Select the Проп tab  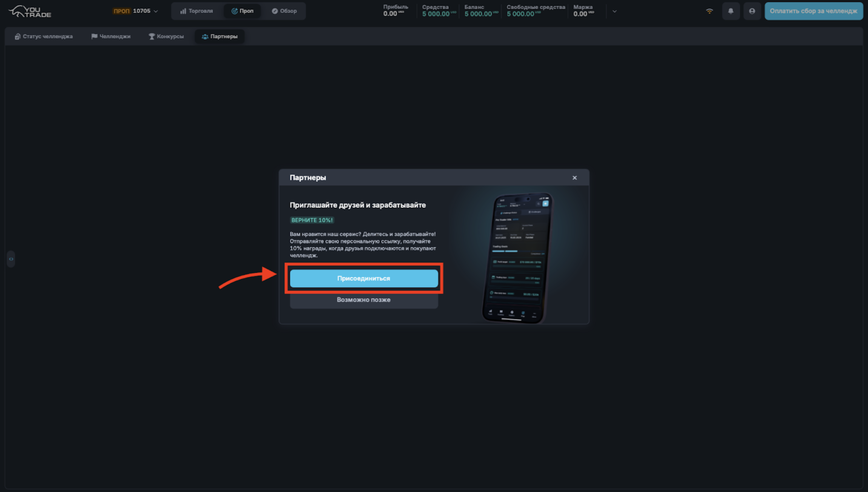pyautogui.click(x=242, y=11)
